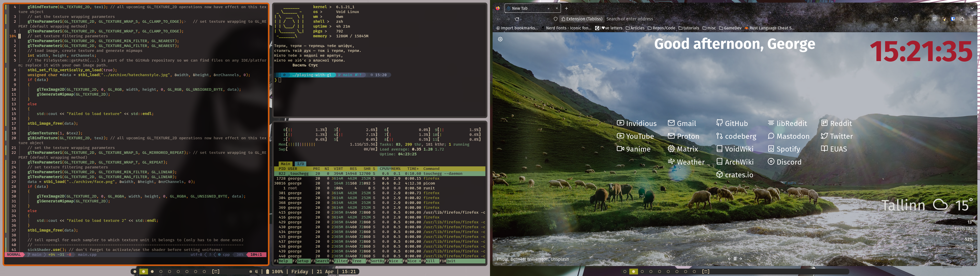The height and width of the screenshot is (276, 980).
Task: Click the Extension (Tabliss) identity label
Action: pos(582,19)
